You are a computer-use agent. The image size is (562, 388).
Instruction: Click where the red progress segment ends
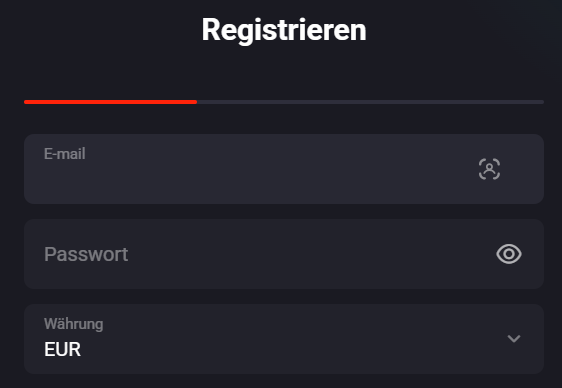click(196, 102)
